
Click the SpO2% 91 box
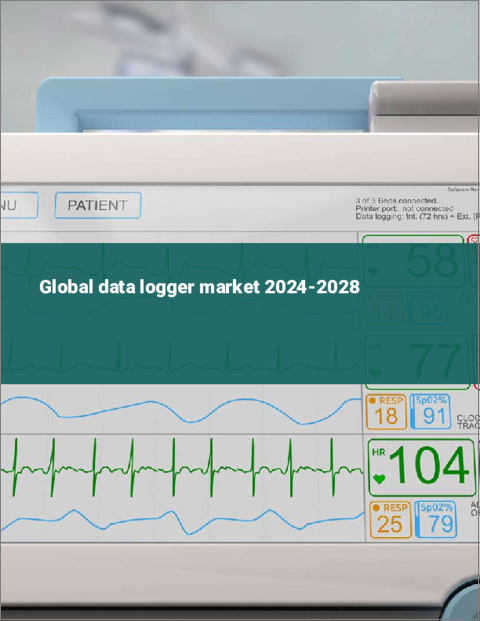pos(430,412)
